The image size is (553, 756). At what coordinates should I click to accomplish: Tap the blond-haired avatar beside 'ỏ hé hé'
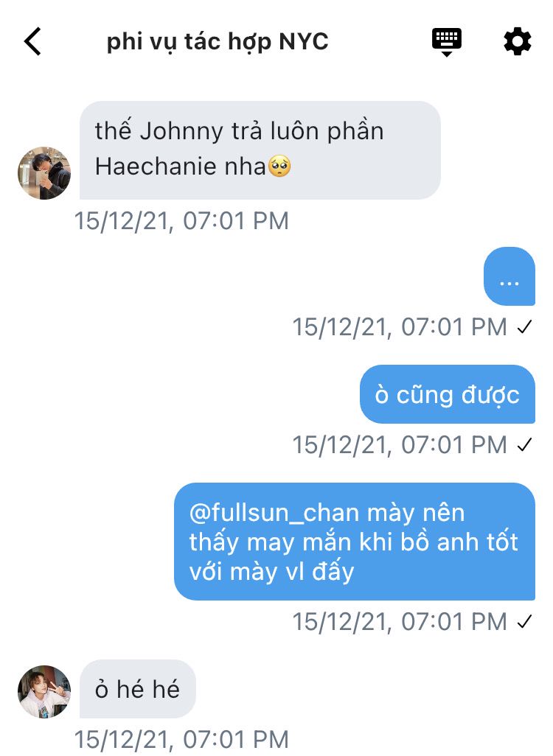44,691
